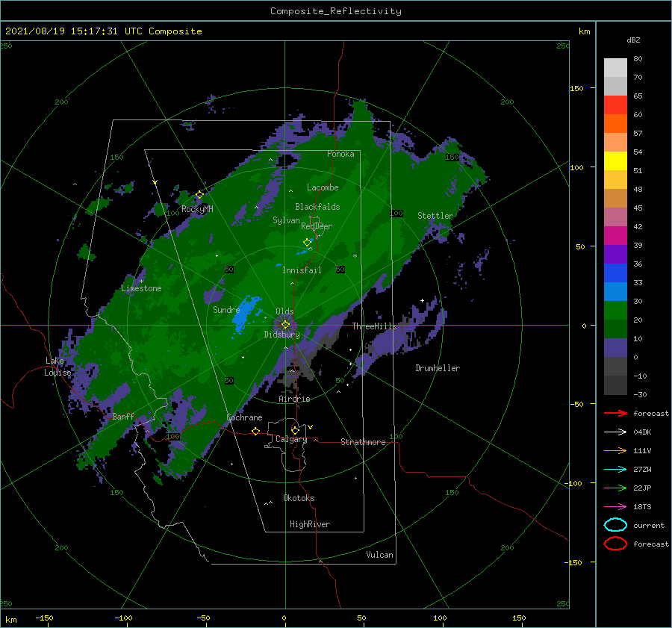Pick the 39 dBZ magenta swatch
The image size is (672, 628).
615,235
